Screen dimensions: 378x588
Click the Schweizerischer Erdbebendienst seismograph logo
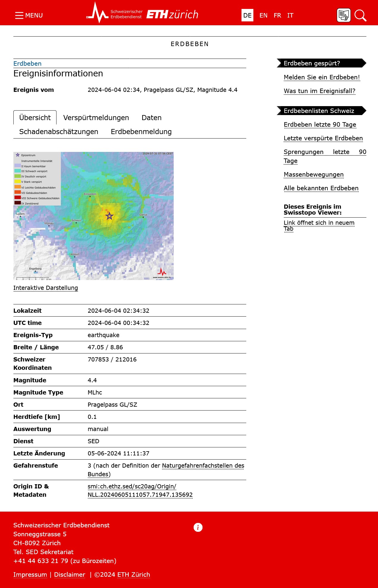115,13
